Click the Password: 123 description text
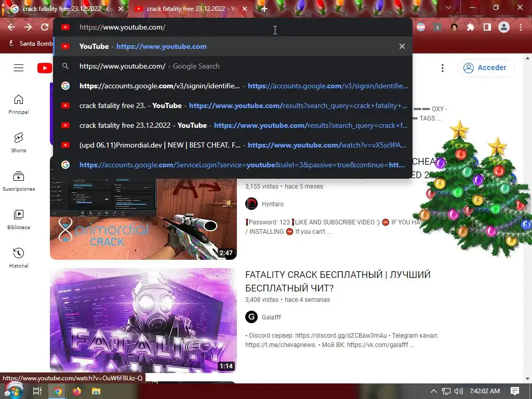Screen dimensions: 532x399 point(333,227)
